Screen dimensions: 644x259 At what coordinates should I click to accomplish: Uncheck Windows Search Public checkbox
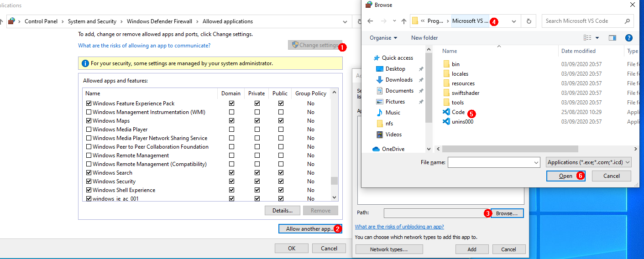pyautogui.click(x=281, y=173)
